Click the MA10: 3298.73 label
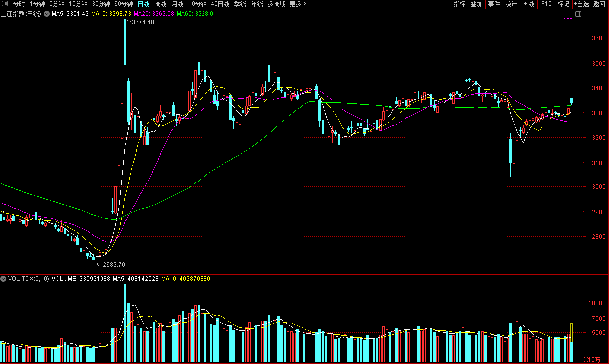The image size is (609, 364). [x=111, y=14]
